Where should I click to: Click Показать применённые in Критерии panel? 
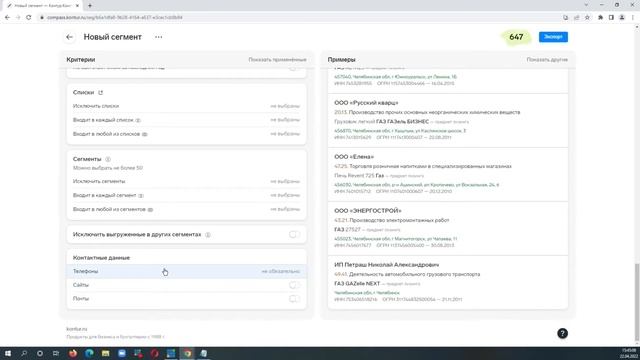(x=277, y=60)
